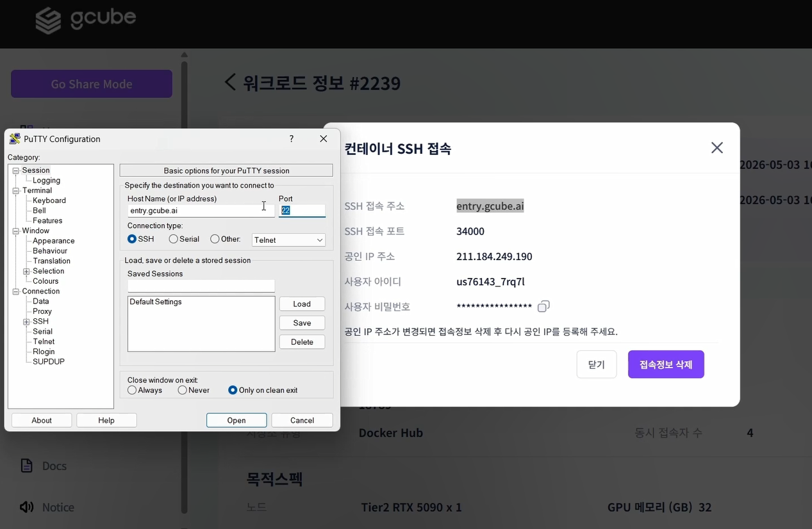Click the gcube logo in the header
The width and height of the screenshot is (812, 529).
[x=85, y=20]
